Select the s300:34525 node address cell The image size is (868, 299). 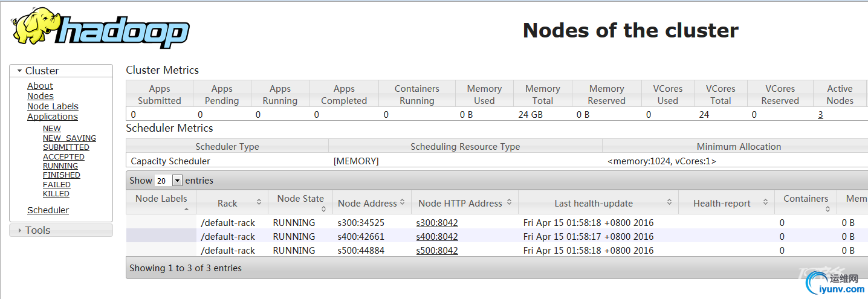pos(361,222)
